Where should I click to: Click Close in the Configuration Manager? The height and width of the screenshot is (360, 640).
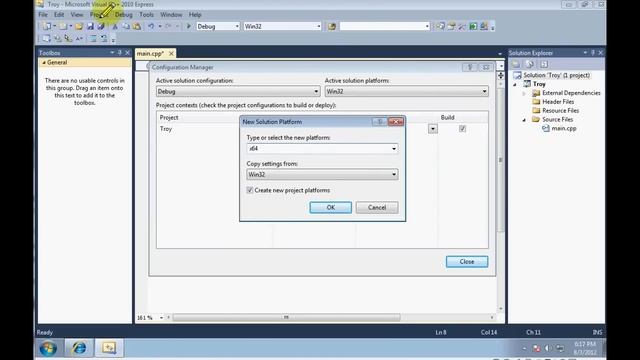pos(467,262)
